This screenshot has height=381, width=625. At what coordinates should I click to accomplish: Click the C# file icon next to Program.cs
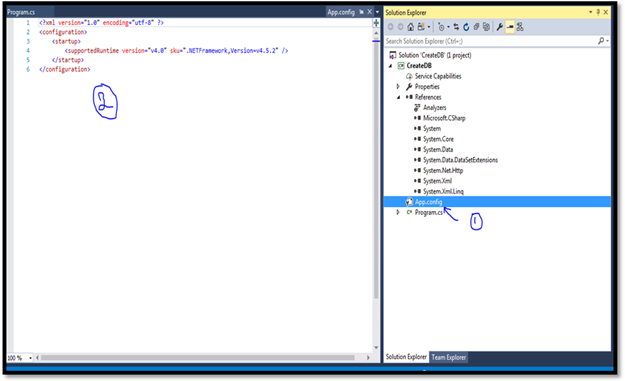coord(409,212)
